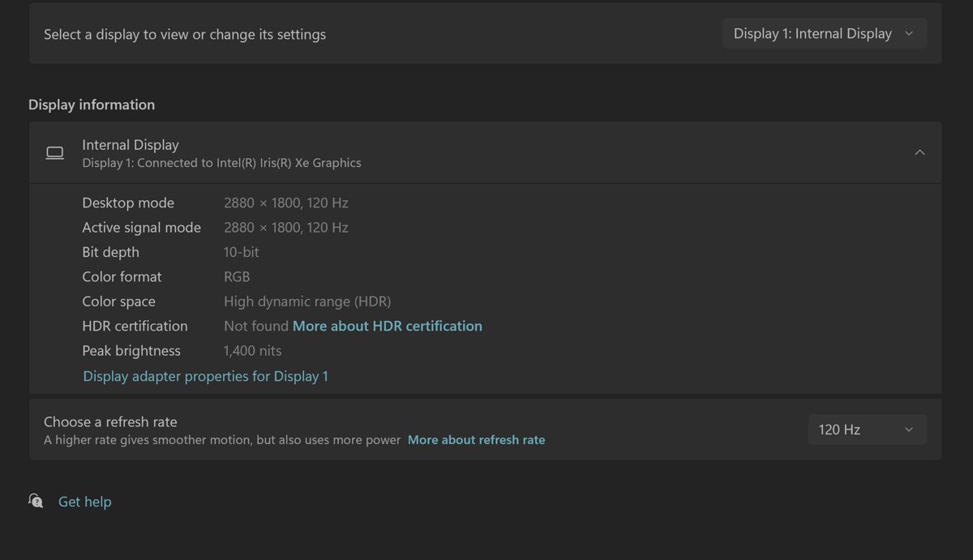973x560 pixels.
Task: Click the Internal Display header title
Action: pyautogui.click(x=131, y=145)
